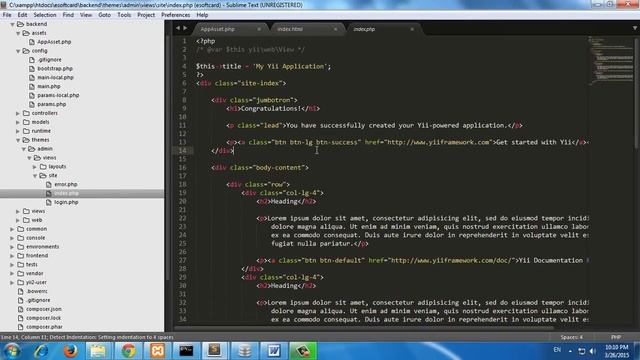
Task: Open the Project menu
Action: 146,15
